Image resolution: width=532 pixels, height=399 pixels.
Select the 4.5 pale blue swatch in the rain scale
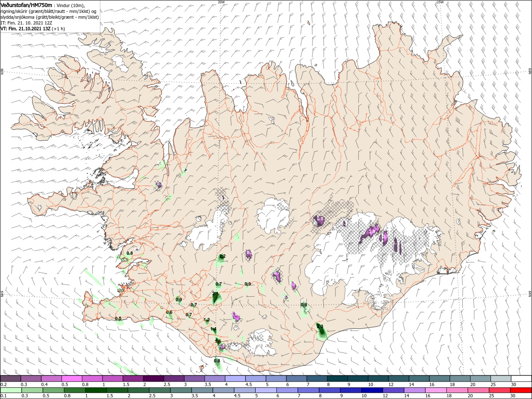(x=245, y=390)
